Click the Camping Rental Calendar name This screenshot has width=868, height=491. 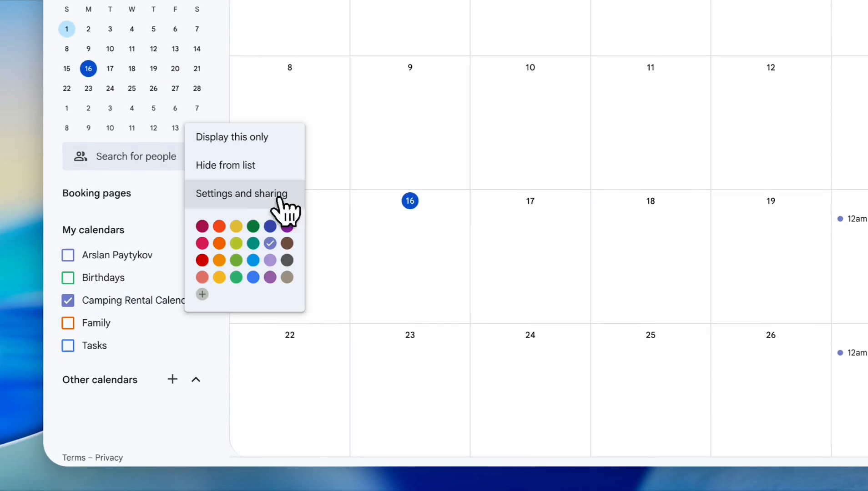tap(133, 301)
